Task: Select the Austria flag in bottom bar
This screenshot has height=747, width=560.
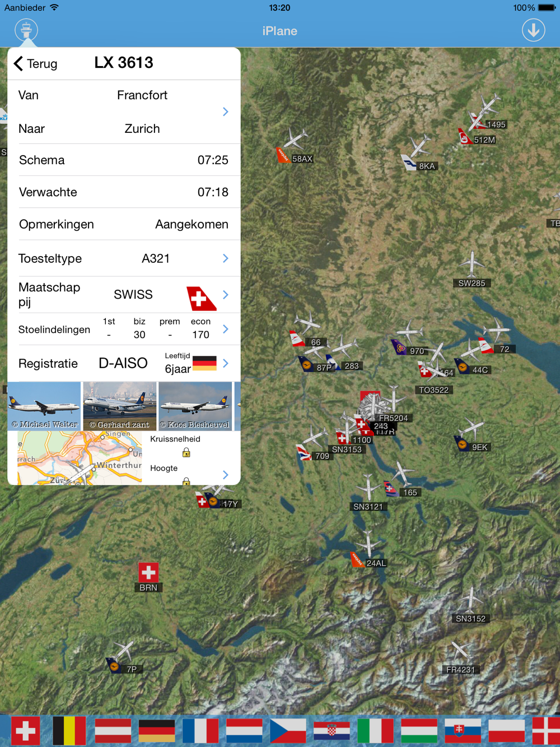Action: (113, 731)
